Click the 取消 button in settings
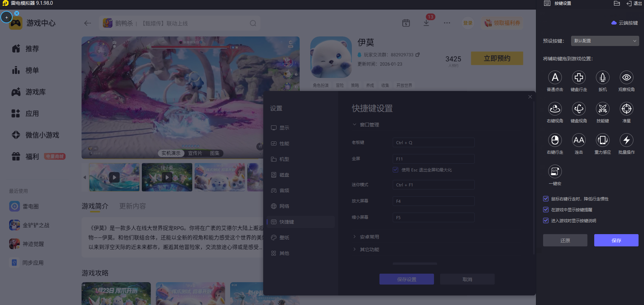Viewport: 644px width, 305px height. click(x=467, y=279)
